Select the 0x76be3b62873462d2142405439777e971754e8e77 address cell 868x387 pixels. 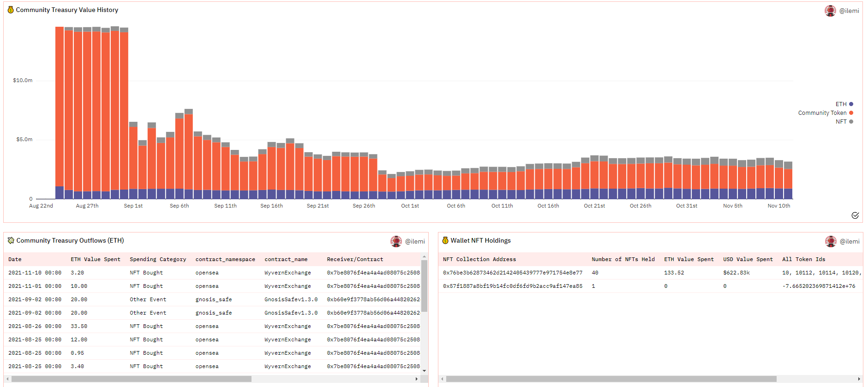(x=513, y=273)
